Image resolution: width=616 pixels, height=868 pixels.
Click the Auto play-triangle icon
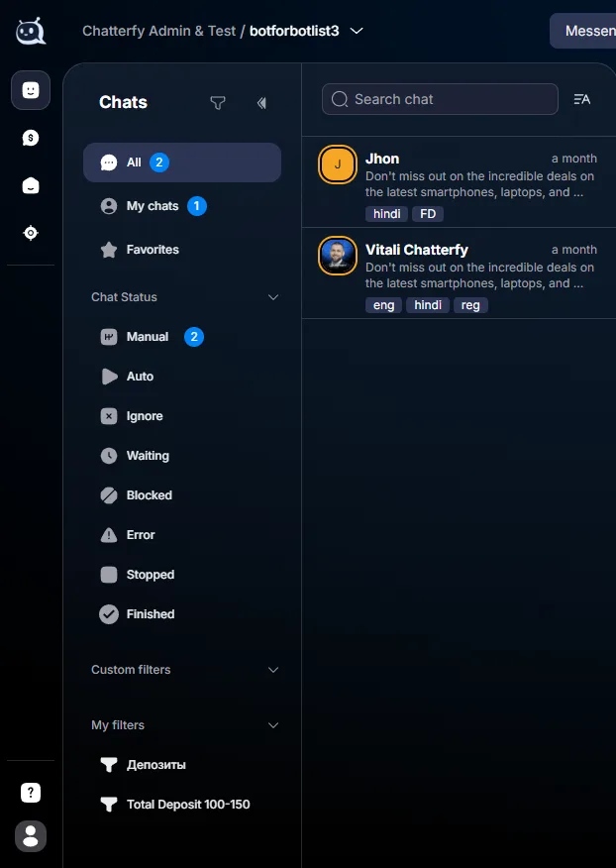(x=110, y=377)
